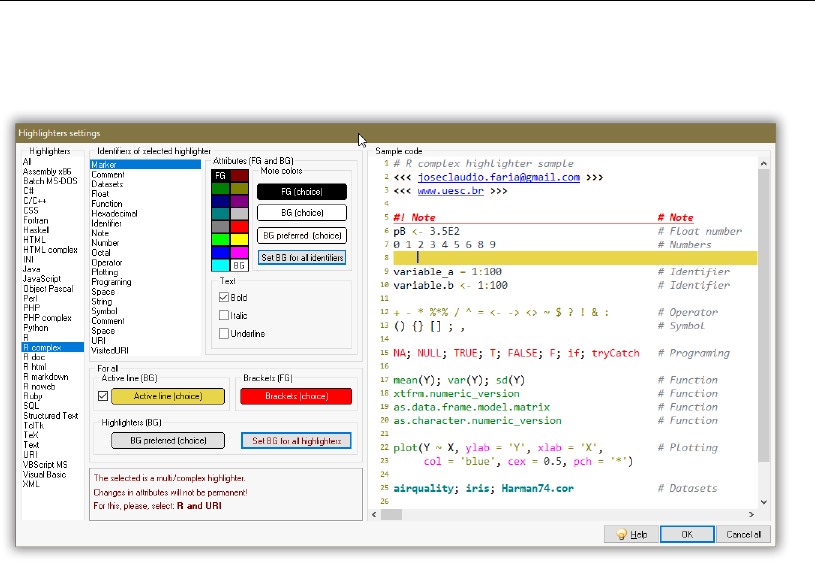
Task: Open the FG (choice) color picker
Action: [301, 191]
